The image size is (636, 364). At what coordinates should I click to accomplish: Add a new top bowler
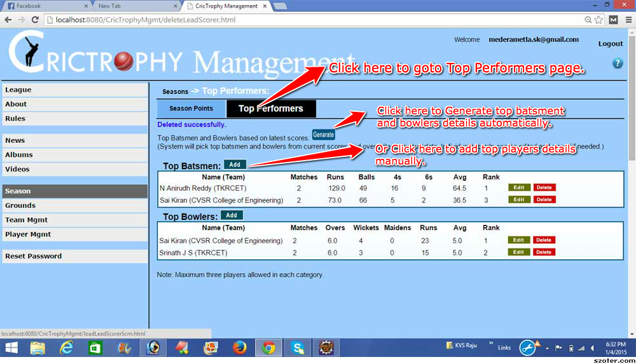tap(232, 215)
